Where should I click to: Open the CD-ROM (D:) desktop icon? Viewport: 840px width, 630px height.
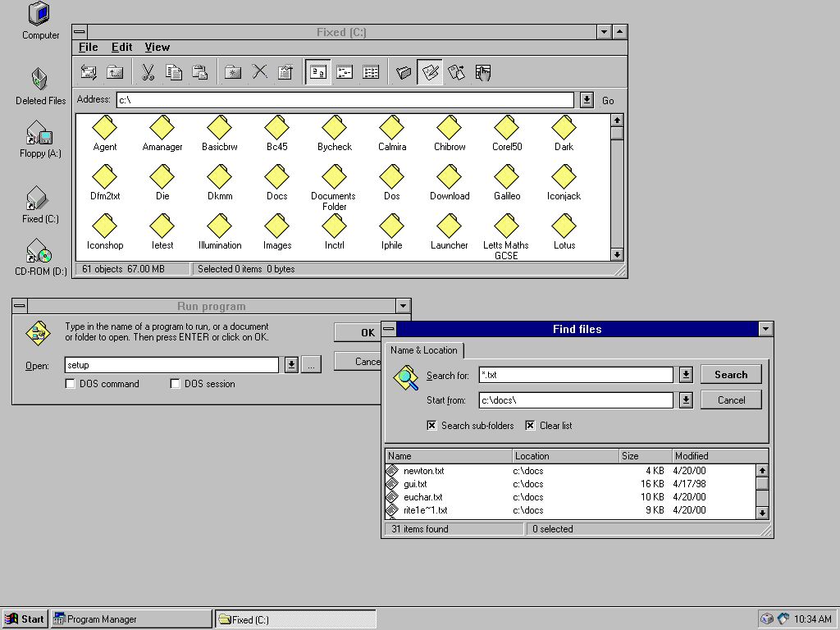[x=39, y=251]
